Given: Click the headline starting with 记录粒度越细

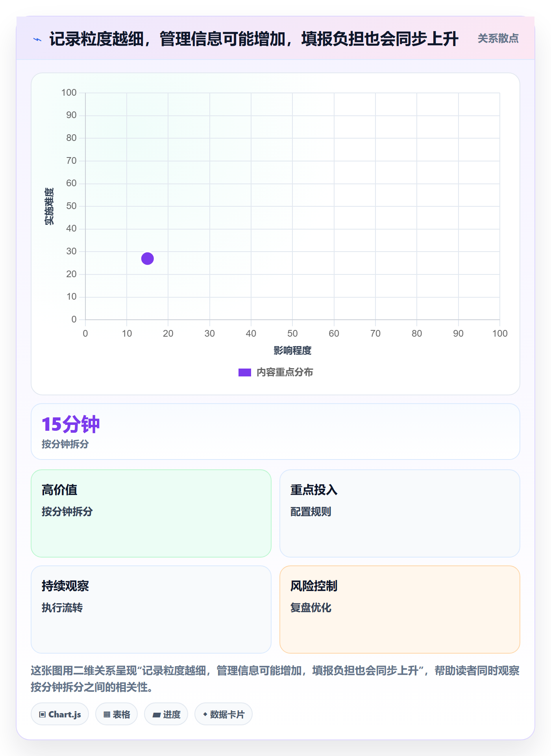Looking at the screenshot, I should click(x=254, y=39).
